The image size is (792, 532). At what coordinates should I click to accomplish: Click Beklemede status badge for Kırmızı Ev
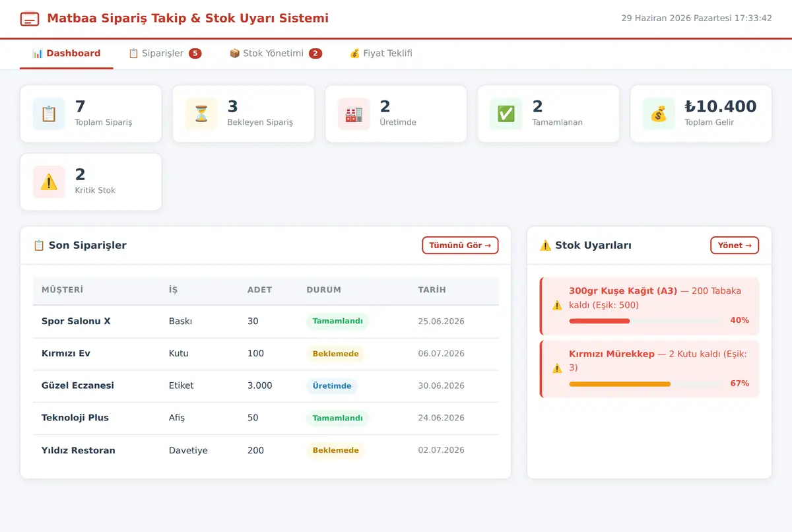pos(335,354)
